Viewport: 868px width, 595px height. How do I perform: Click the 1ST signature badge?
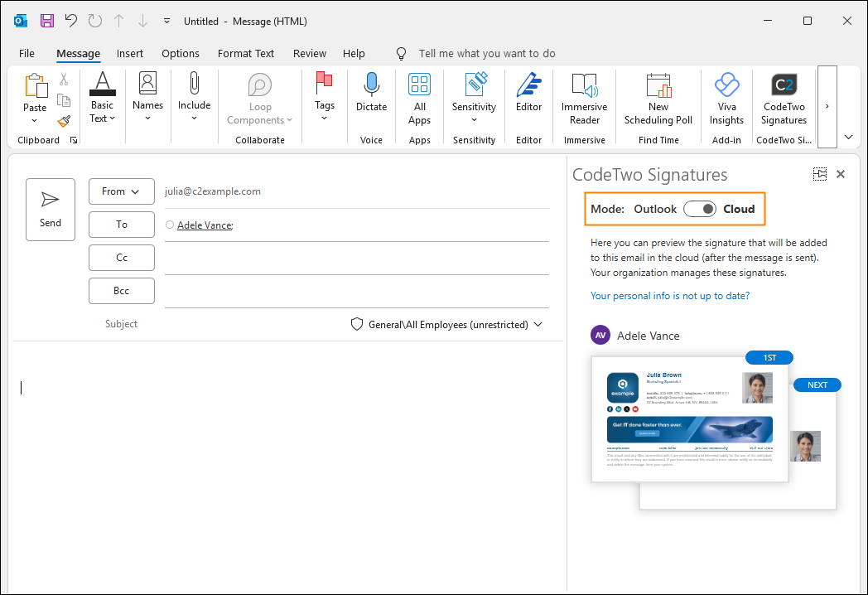pos(769,358)
